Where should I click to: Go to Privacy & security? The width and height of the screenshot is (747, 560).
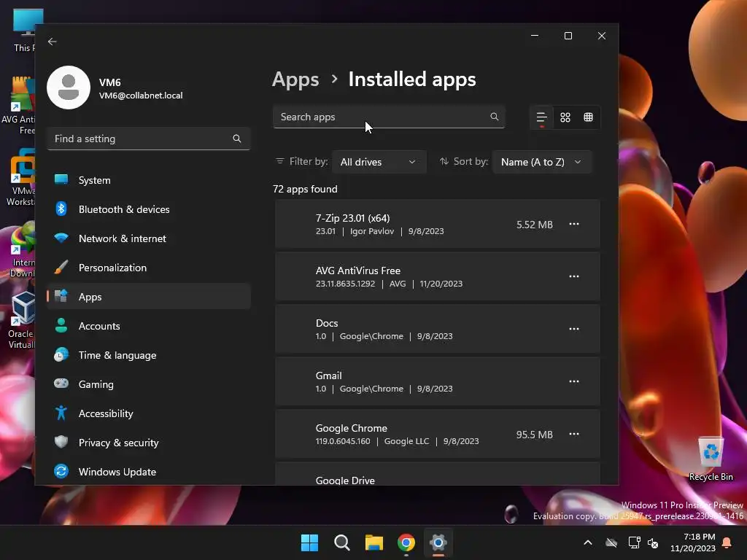tap(149, 443)
